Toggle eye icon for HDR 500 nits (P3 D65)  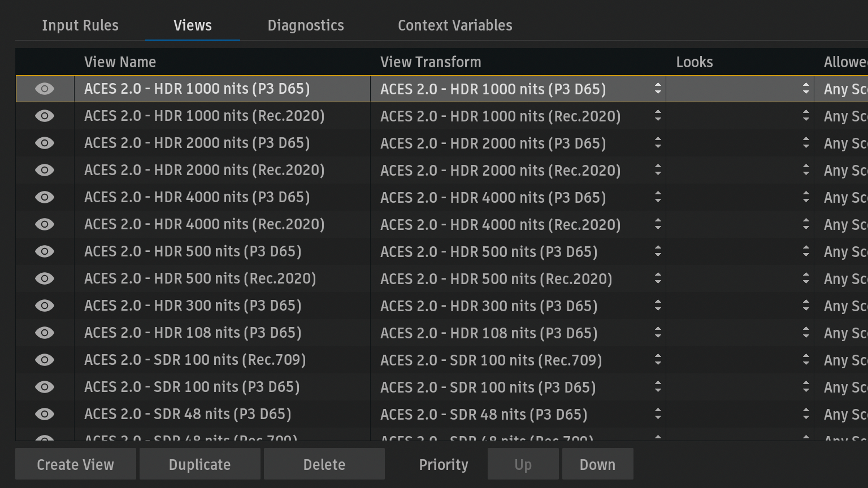point(45,251)
